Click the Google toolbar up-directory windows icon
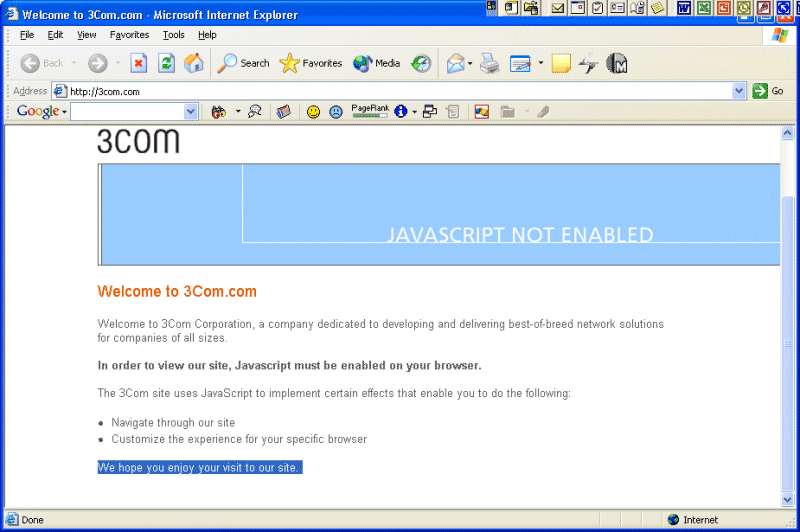 pyautogui.click(x=430, y=111)
